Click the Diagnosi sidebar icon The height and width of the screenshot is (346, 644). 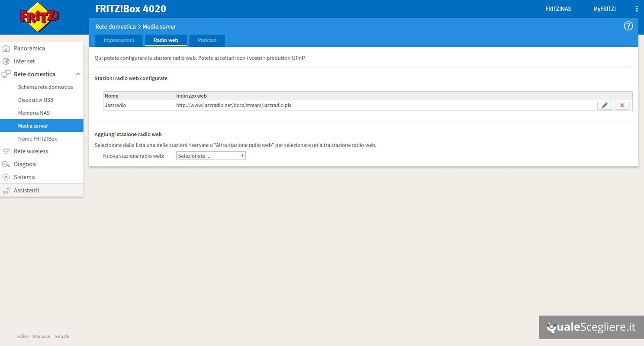[6, 164]
